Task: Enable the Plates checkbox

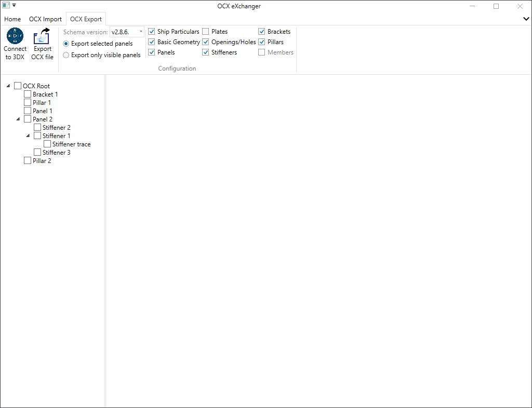Action: tap(206, 32)
